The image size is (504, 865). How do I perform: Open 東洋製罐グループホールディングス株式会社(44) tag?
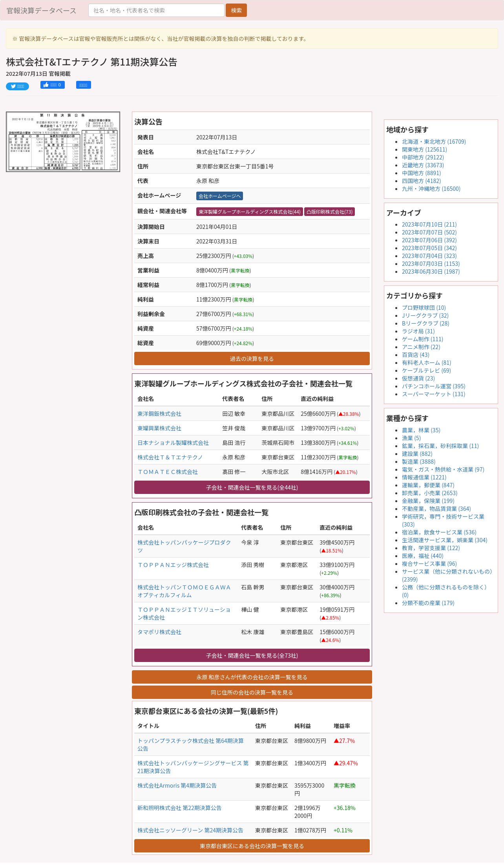pyautogui.click(x=250, y=212)
